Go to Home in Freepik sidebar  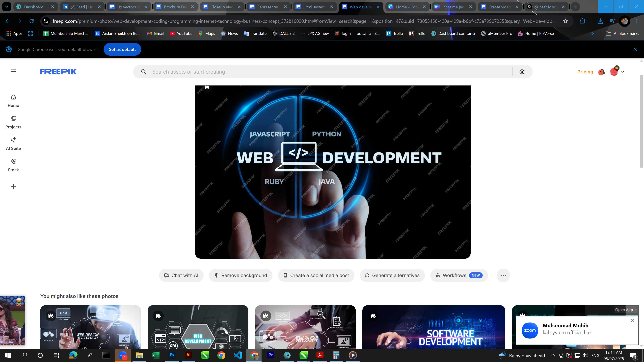tap(13, 101)
